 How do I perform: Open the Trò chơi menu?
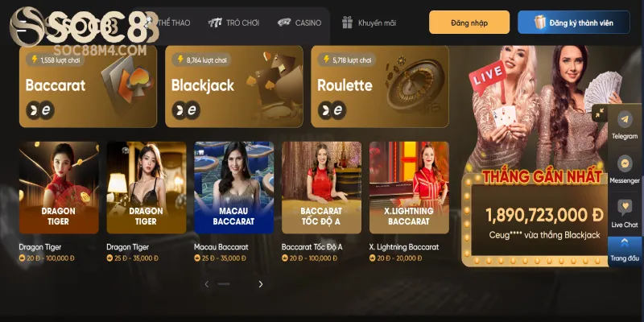tap(233, 23)
